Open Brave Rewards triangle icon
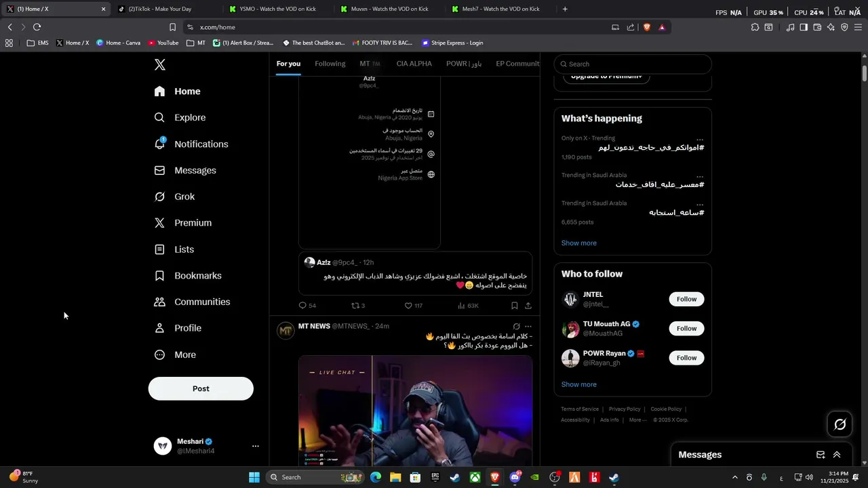 (662, 27)
